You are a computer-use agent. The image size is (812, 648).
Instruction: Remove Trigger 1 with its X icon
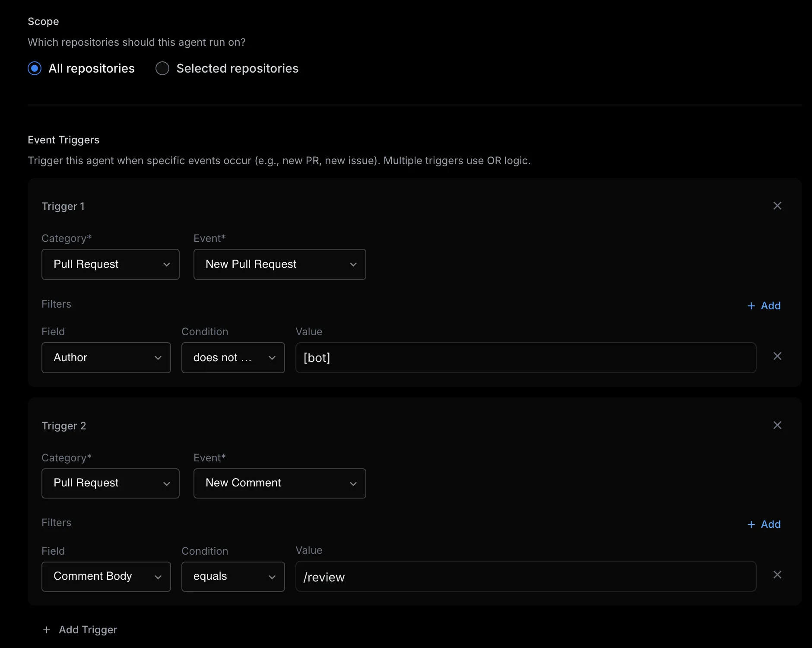coord(777,206)
